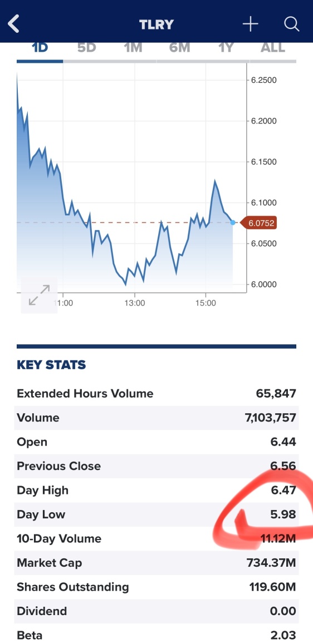
Task: Tap the 6.0752 current price label
Action: [x=258, y=223]
